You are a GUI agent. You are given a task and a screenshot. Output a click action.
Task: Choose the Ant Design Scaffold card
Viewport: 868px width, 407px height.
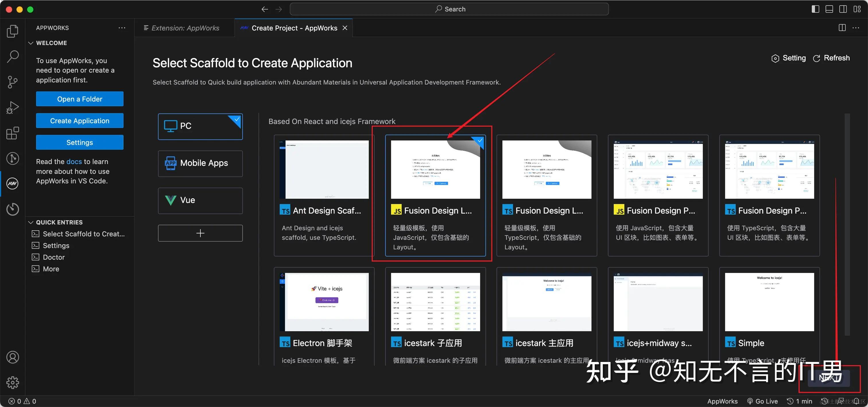[324, 195]
